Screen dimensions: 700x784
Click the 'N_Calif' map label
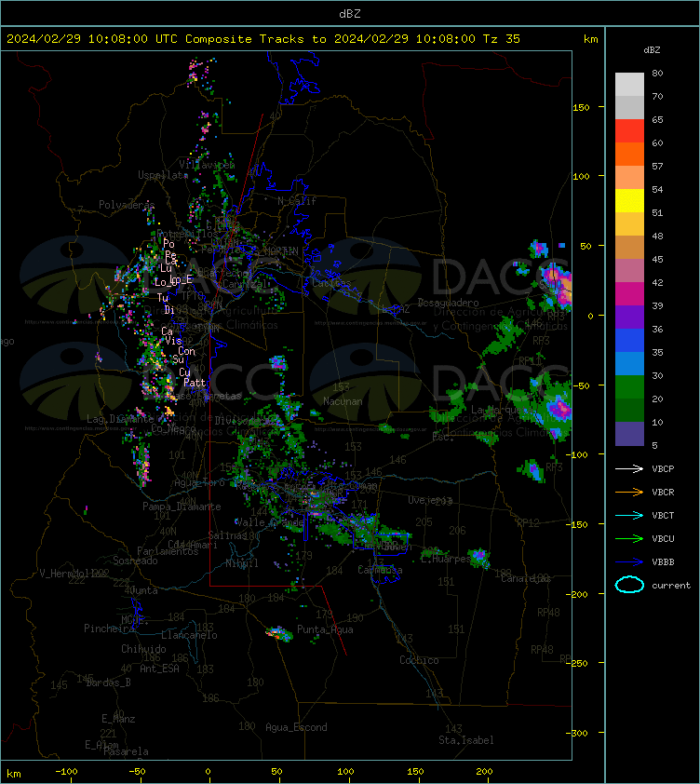(297, 201)
